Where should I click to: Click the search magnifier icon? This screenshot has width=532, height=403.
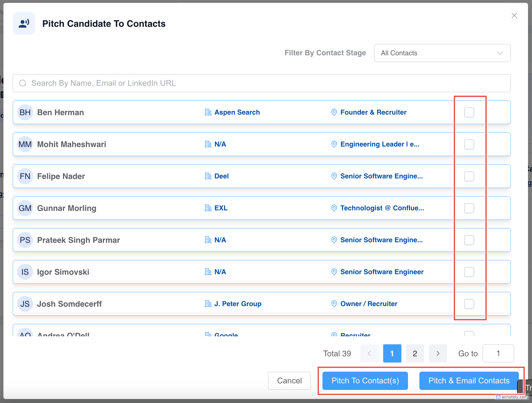23,83
